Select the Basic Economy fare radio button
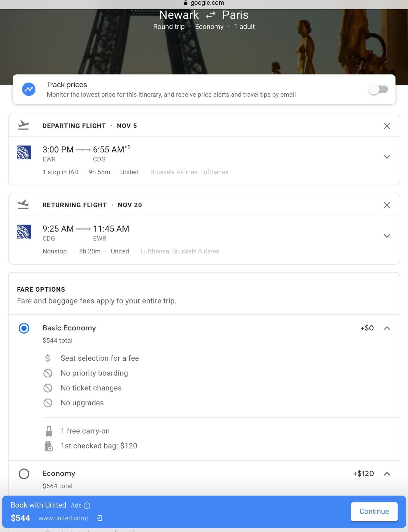This screenshot has width=408, height=532. pos(24,328)
